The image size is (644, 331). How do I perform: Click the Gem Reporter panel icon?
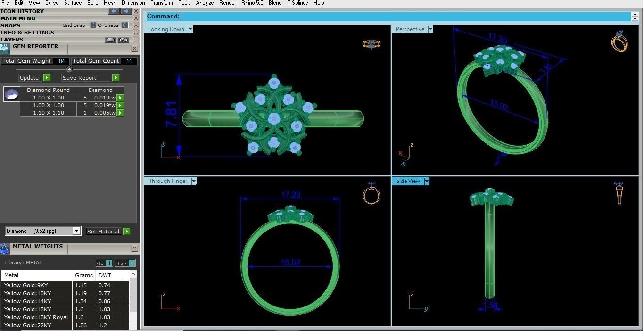(x=5, y=50)
